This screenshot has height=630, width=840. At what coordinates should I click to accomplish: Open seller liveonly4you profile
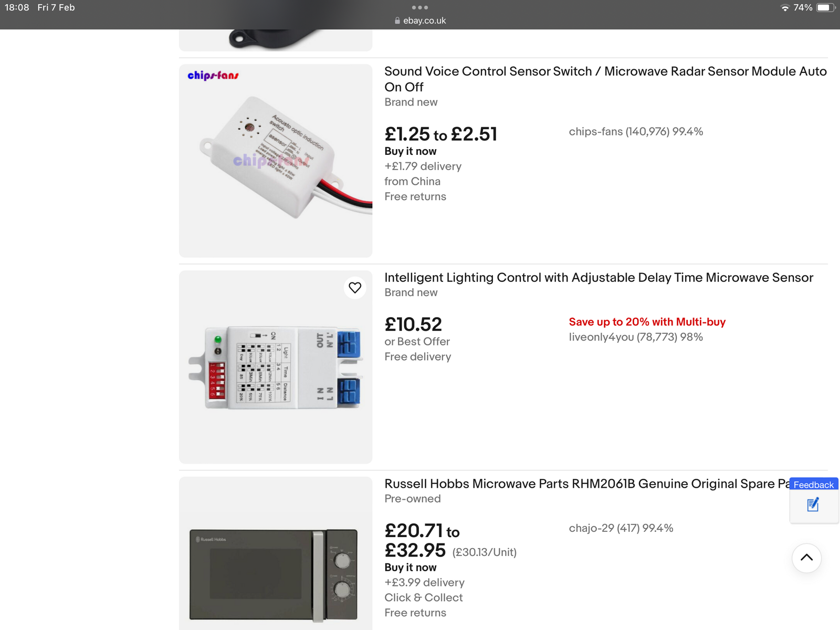tap(635, 337)
